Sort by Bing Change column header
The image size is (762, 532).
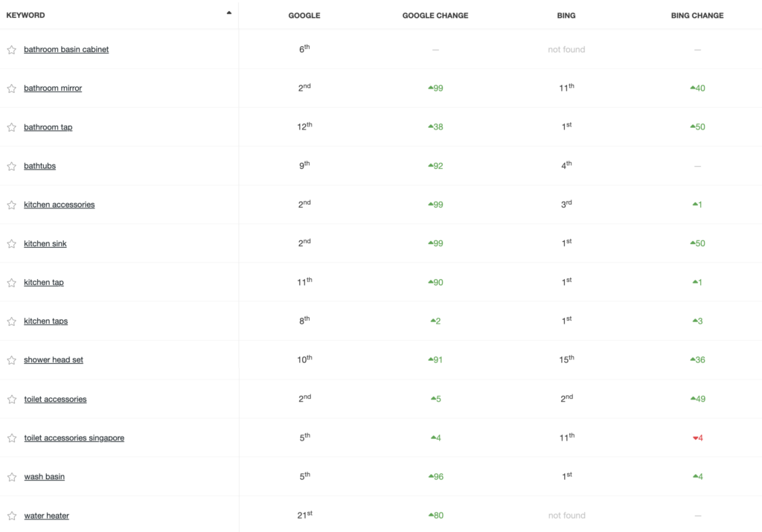coord(697,16)
